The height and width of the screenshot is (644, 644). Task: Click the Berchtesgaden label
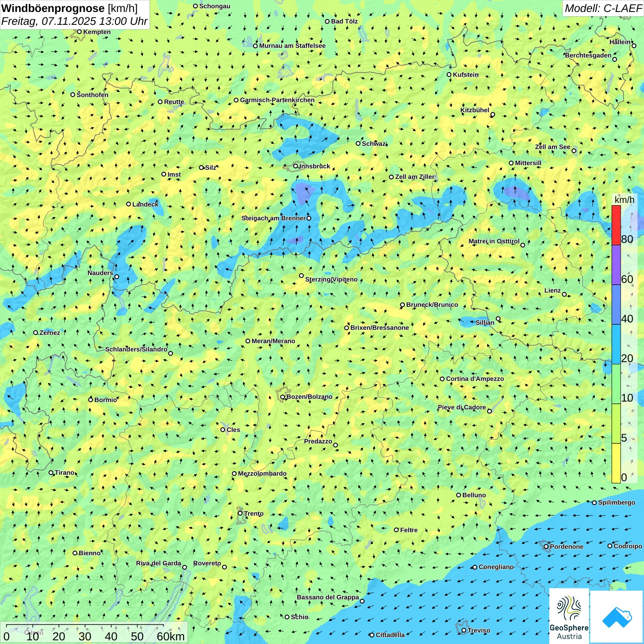click(588, 55)
